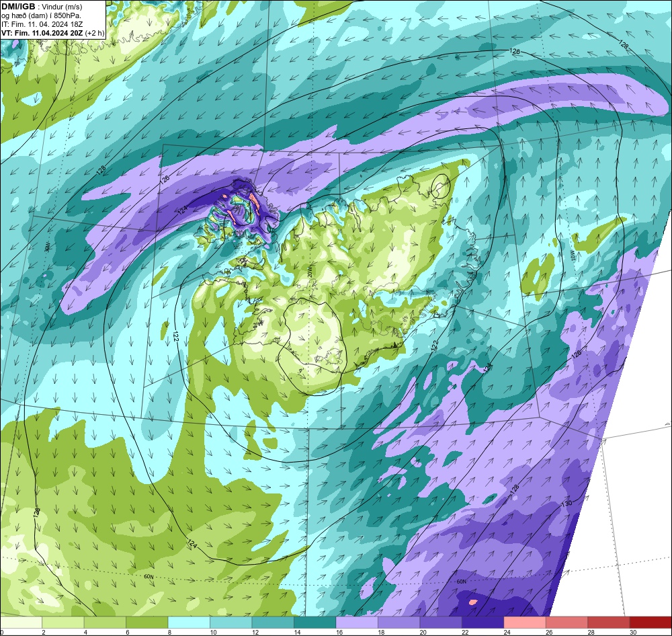672x636 pixels.
Task: Click the '130' contour label
Action: [x=566, y=504]
